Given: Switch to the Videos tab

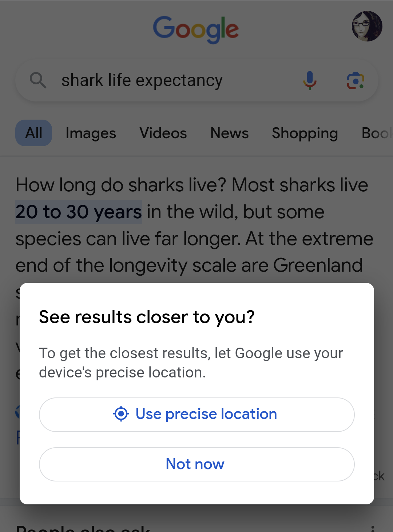Looking at the screenshot, I should [163, 133].
